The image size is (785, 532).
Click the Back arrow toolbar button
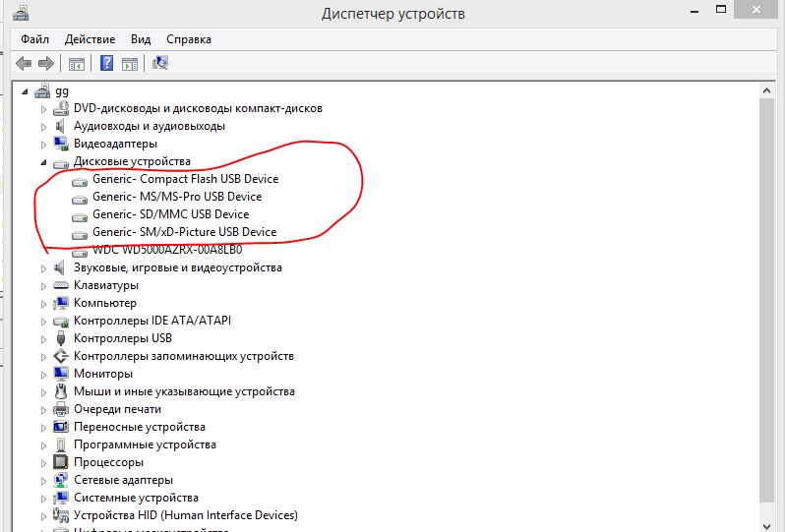point(24,64)
